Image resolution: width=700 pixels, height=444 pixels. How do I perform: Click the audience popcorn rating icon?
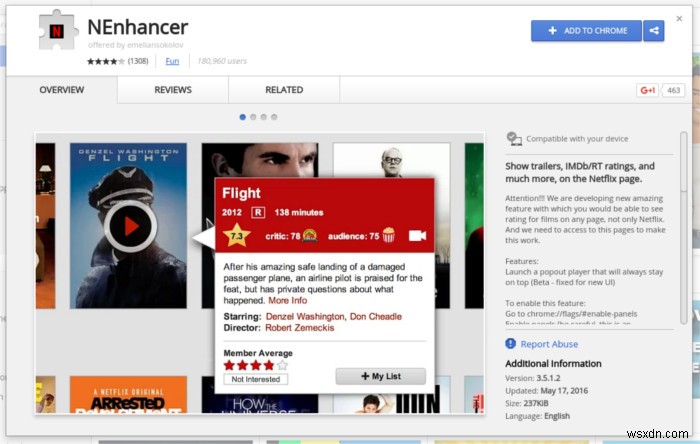[388, 235]
